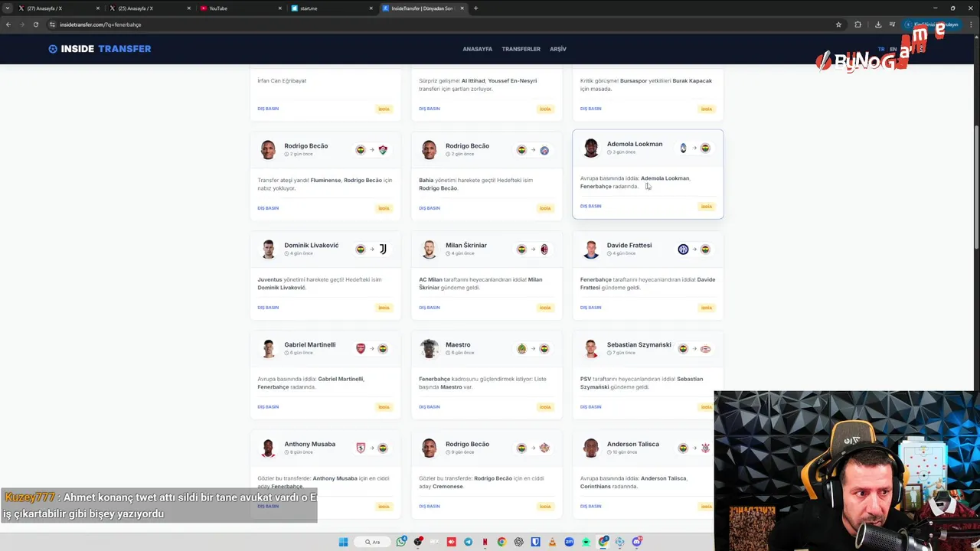Open the browser extensions puzzle icon
The width and height of the screenshot is (980, 551).
tap(857, 24)
